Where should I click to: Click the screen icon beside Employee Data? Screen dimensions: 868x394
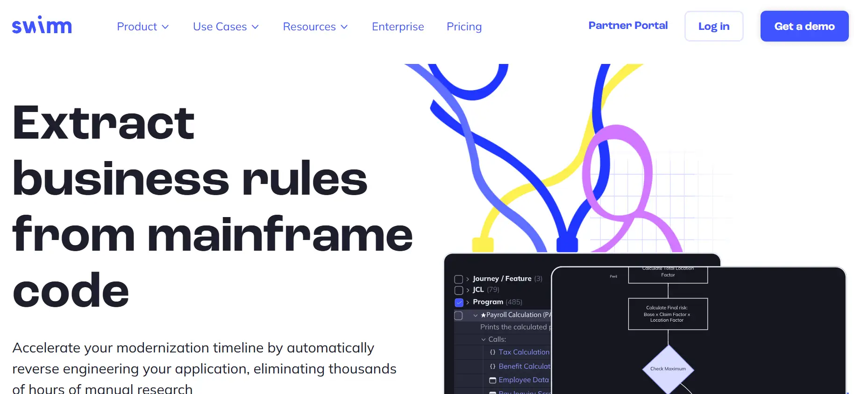coord(492,380)
